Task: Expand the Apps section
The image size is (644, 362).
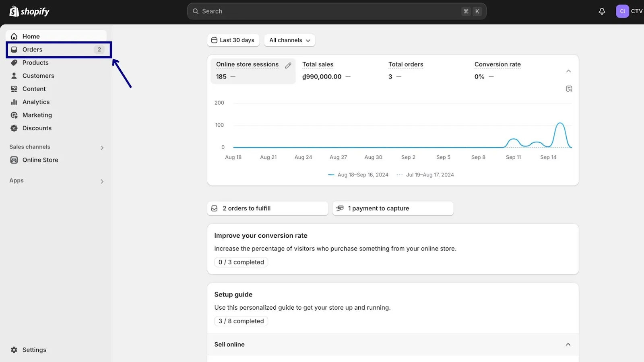Action: (x=102, y=181)
